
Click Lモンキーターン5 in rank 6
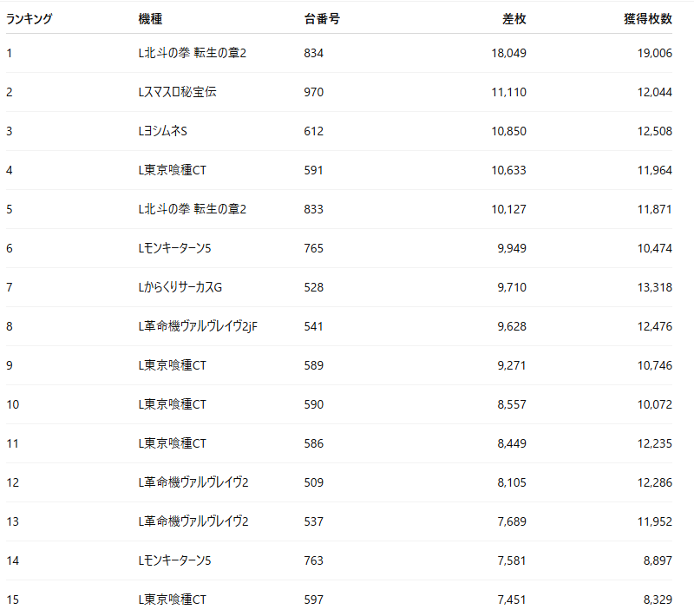pyautogui.click(x=174, y=248)
